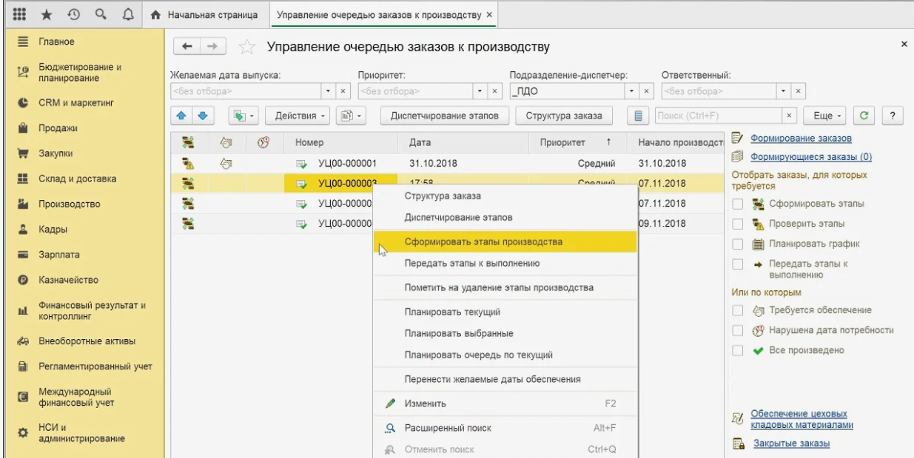
Task: Close the Управление очередью заказов tab
Action: 489,15
